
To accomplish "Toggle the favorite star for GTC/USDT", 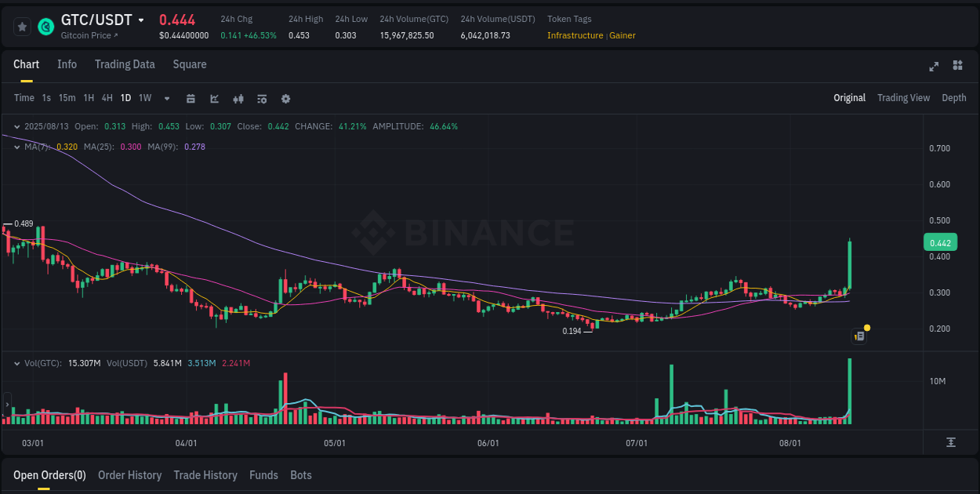I will tap(21, 26).
